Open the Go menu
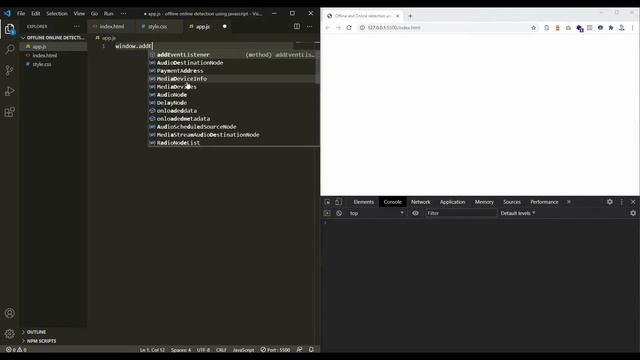Image resolution: width=640 pixels, height=360 pixels. coord(94,13)
